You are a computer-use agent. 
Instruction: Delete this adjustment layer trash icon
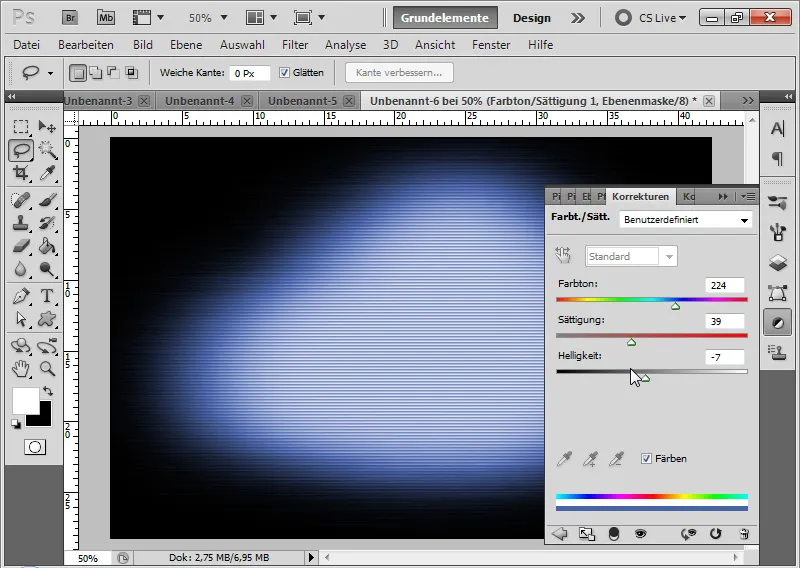pyautogui.click(x=744, y=534)
